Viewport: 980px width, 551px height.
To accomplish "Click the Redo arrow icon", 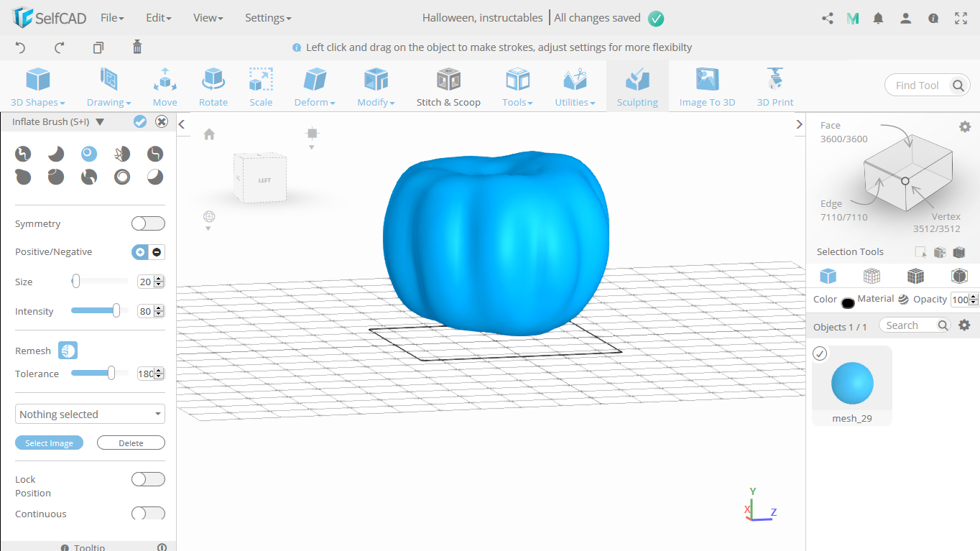I will [x=60, y=47].
